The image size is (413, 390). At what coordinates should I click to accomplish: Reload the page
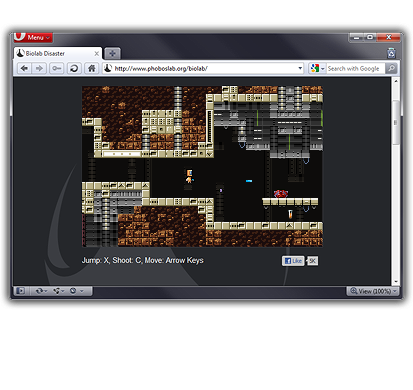(x=74, y=68)
